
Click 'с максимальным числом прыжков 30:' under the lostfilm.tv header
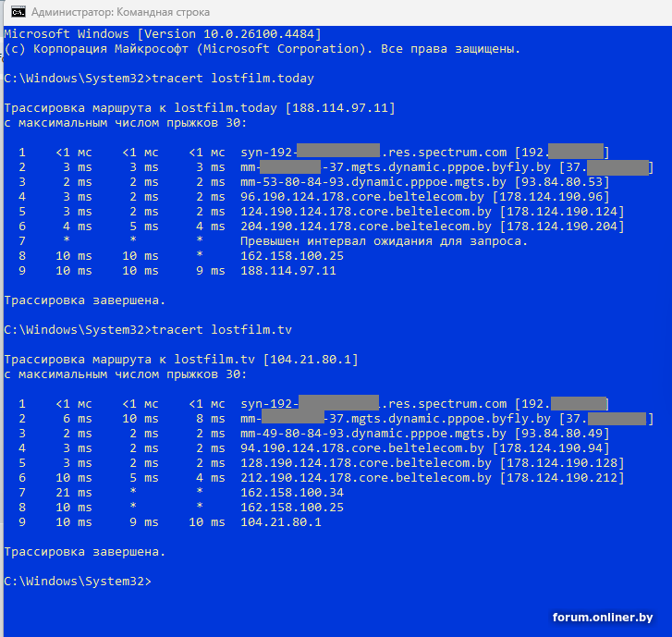(126, 374)
